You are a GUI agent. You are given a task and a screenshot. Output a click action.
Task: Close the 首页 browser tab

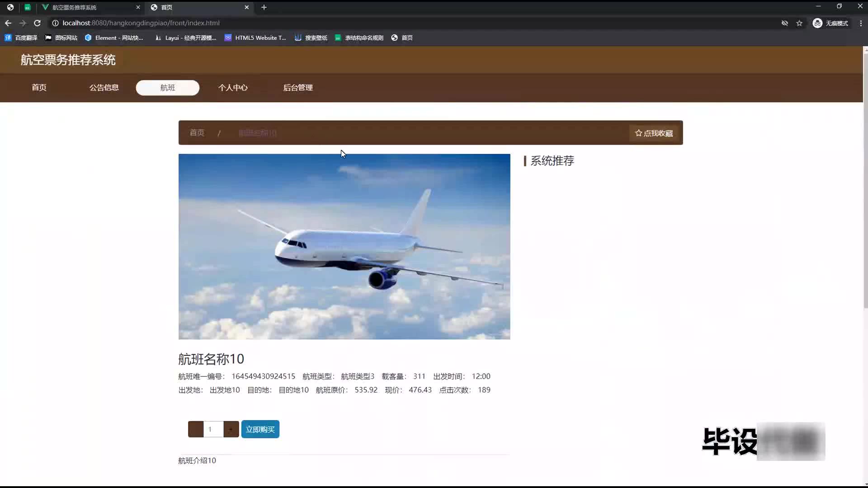pos(246,7)
